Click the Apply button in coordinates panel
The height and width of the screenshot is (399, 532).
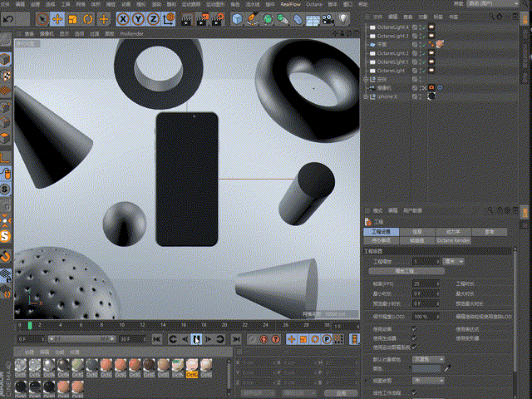(340, 393)
